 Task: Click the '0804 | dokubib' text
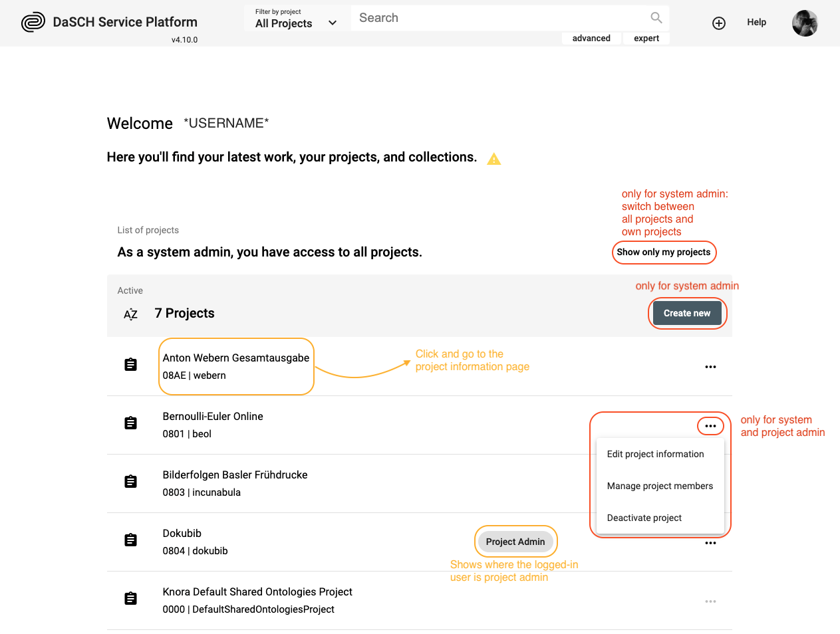tap(195, 551)
